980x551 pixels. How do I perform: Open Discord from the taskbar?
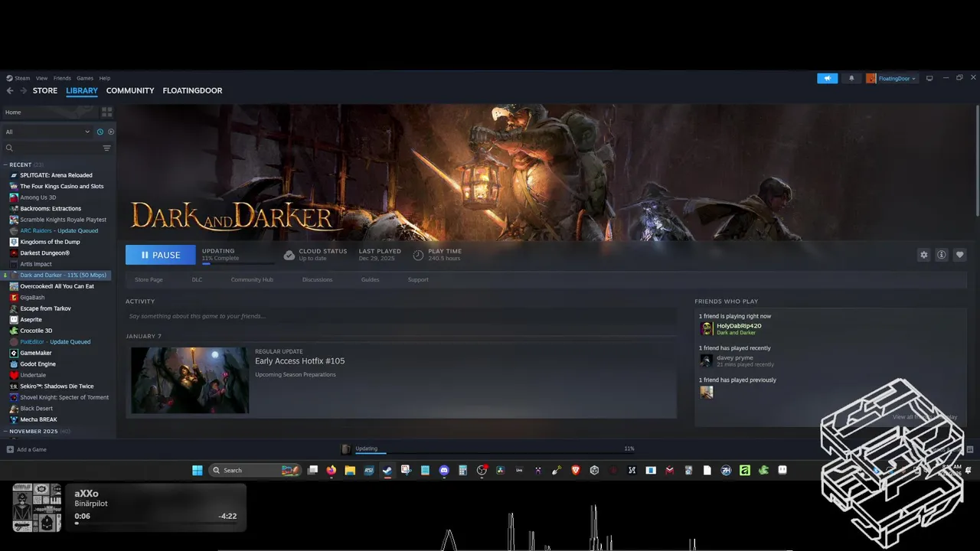click(x=444, y=470)
